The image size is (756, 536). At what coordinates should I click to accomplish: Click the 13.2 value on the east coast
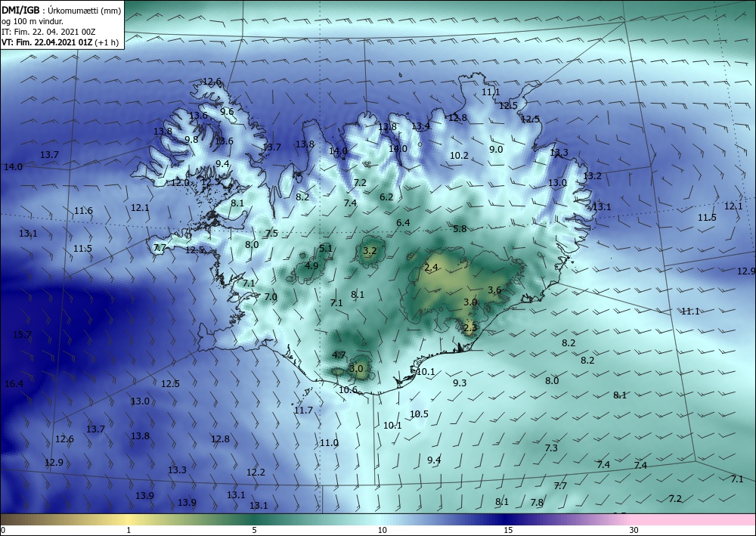[592, 176]
